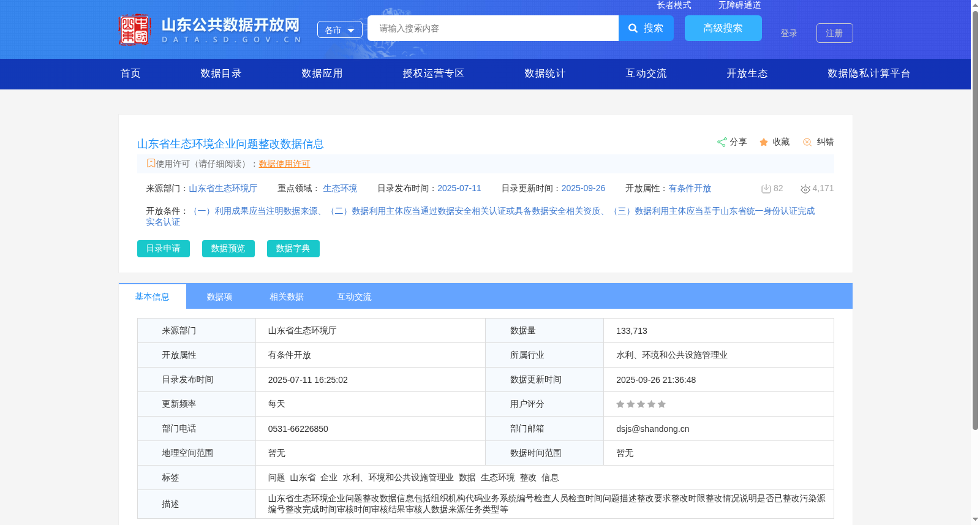Image resolution: width=980 pixels, height=525 pixels.
Task: Click the phone number 0531-66226850
Action: 298,429
